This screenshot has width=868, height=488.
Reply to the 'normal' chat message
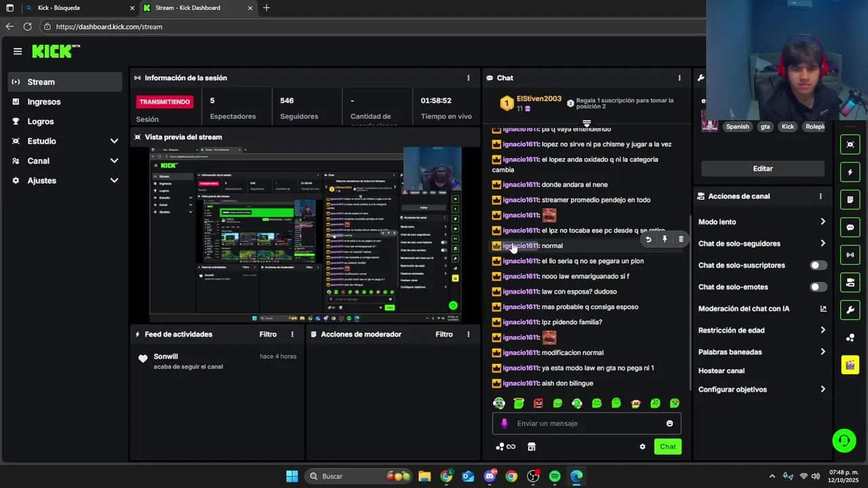[648, 239]
